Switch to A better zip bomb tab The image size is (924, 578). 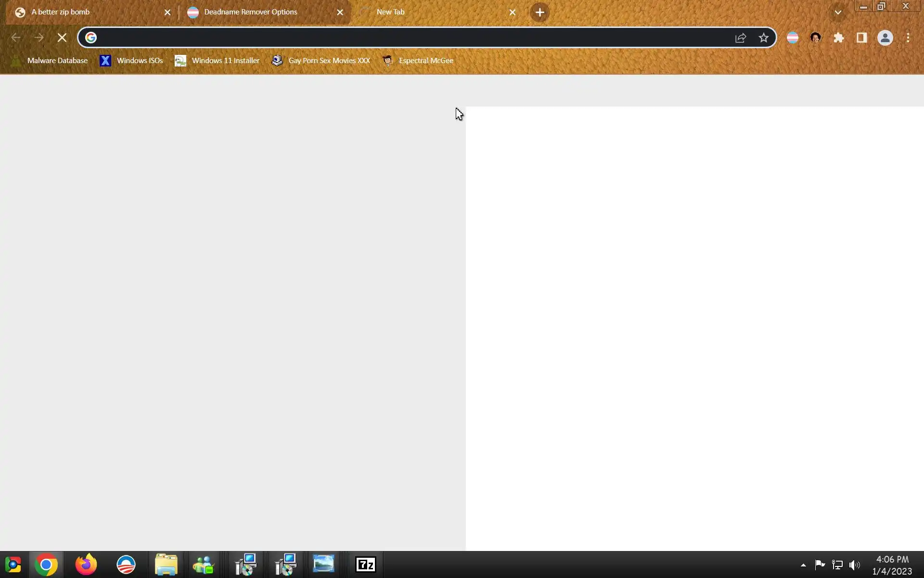coord(87,12)
